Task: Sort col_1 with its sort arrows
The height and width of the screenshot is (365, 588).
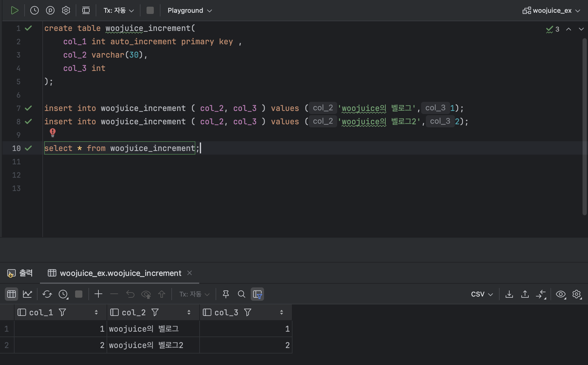Action: point(96,313)
